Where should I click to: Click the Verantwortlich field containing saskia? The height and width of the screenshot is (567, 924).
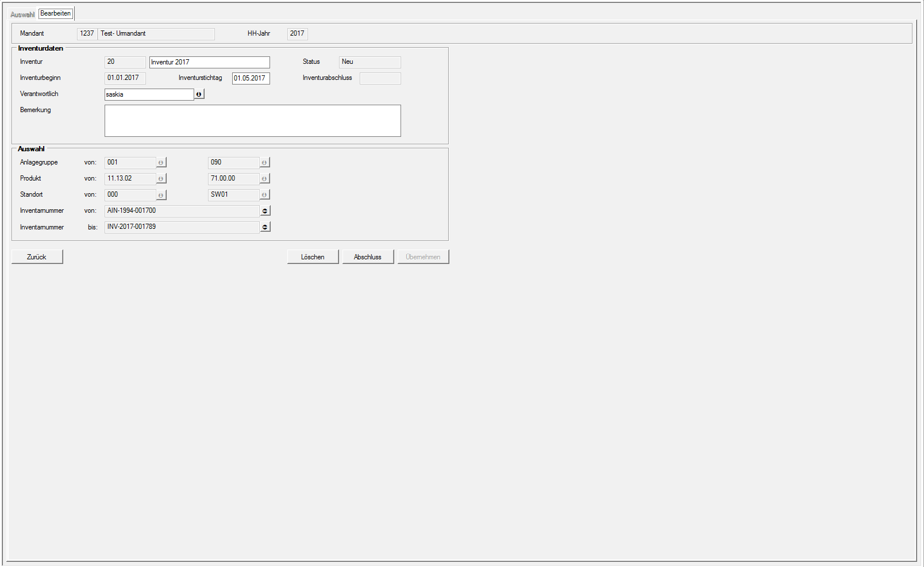149,94
